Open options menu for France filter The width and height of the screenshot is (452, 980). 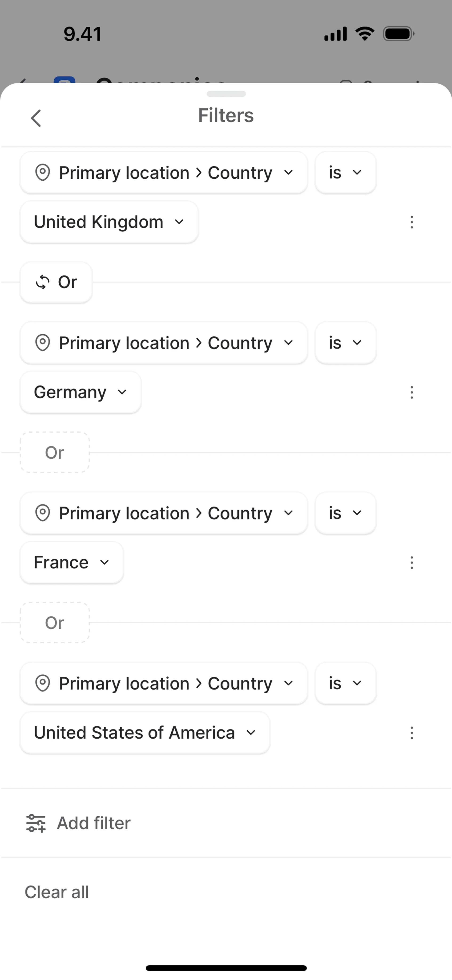(412, 563)
